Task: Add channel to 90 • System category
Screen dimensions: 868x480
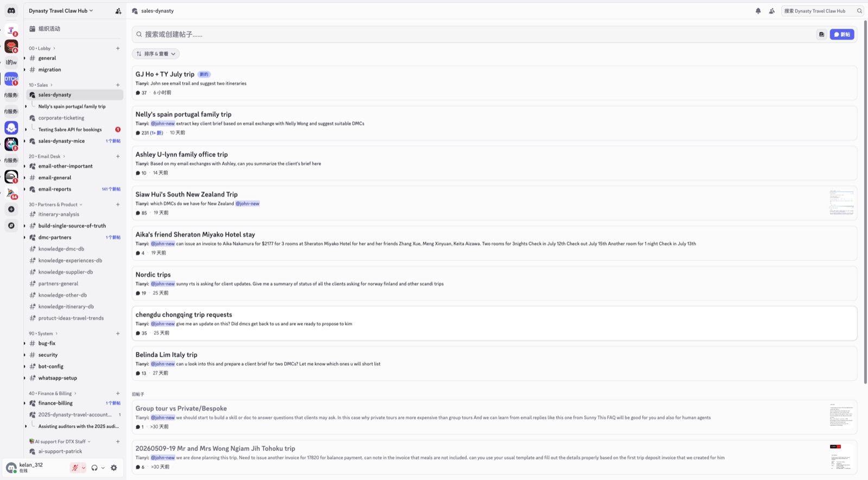Action: tap(118, 333)
